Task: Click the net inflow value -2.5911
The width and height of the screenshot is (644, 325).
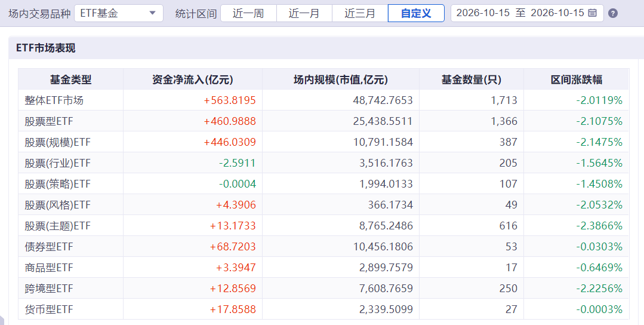Action: click(238, 163)
